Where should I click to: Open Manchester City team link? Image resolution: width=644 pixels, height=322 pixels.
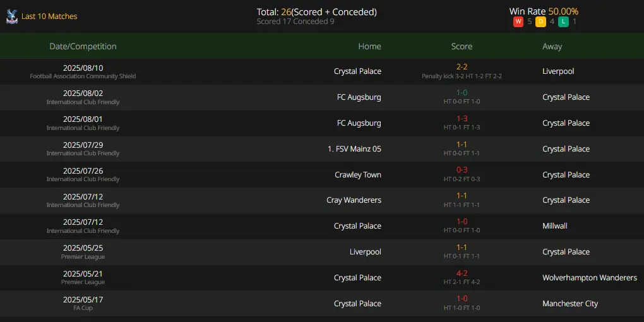click(x=570, y=304)
